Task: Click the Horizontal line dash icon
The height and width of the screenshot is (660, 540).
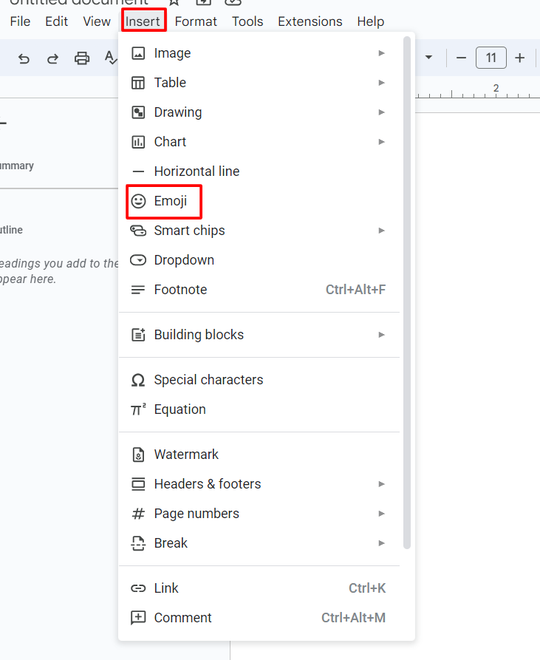Action: (138, 171)
